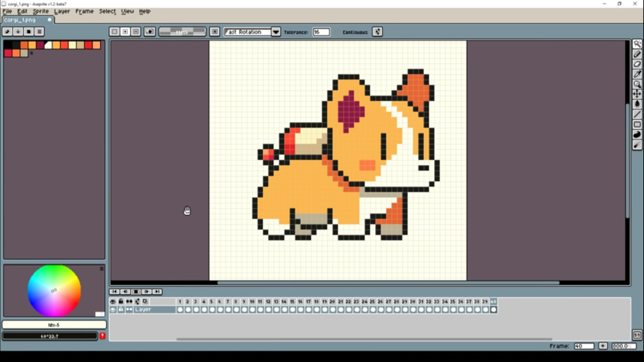The image size is (644, 362).
Task: Open the Help menu
Action: click(x=145, y=11)
